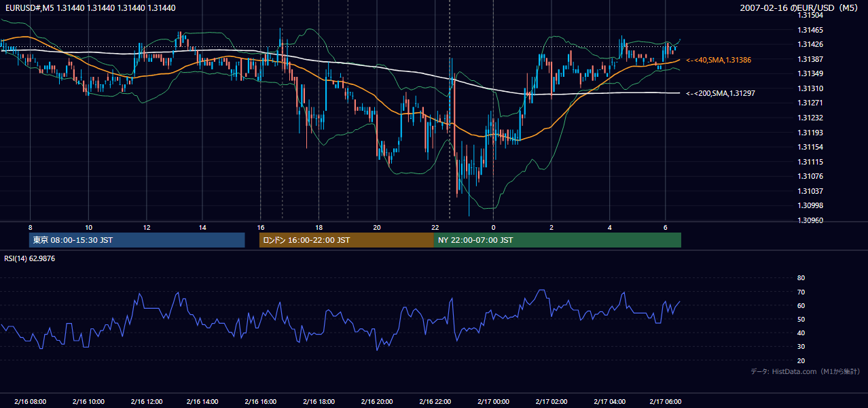This screenshot has width=868, height=408.
Task: Click price level 1.31193 on axis
Action: [809, 133]
